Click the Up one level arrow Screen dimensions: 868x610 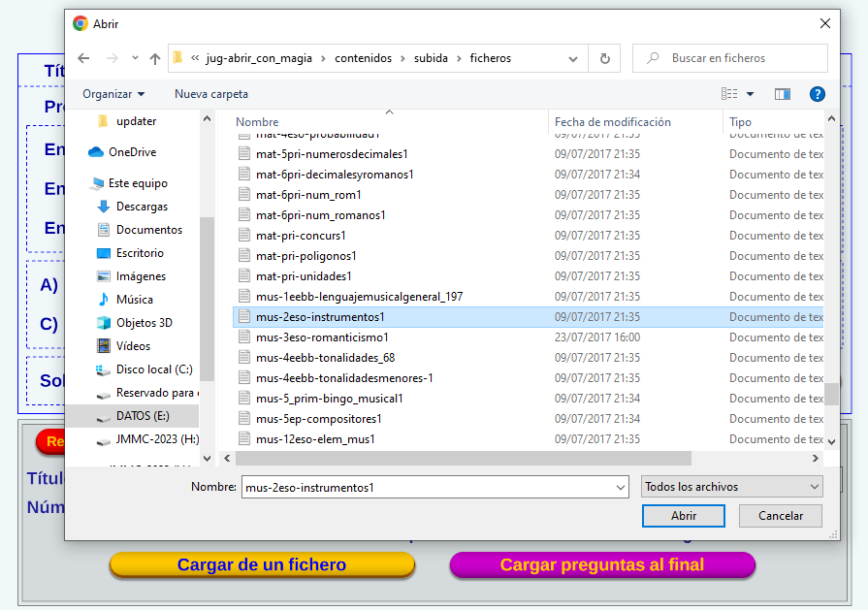[155, 58]
